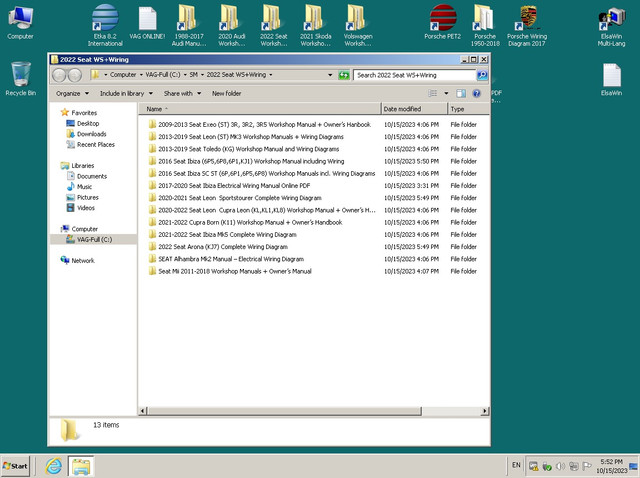Screen dimensions: 640x478
Task: Select the ElsaWin desktop text file
Action: point(611,79)
